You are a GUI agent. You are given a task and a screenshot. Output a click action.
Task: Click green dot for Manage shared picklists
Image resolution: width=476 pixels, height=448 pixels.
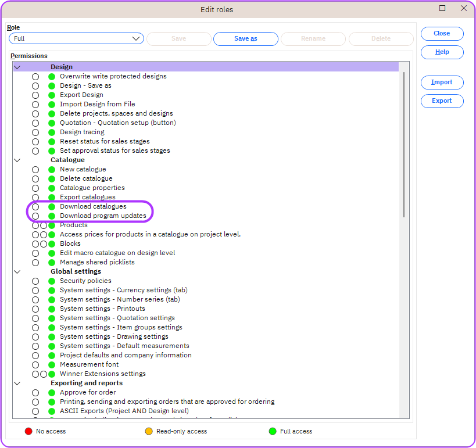pos(52,262)
